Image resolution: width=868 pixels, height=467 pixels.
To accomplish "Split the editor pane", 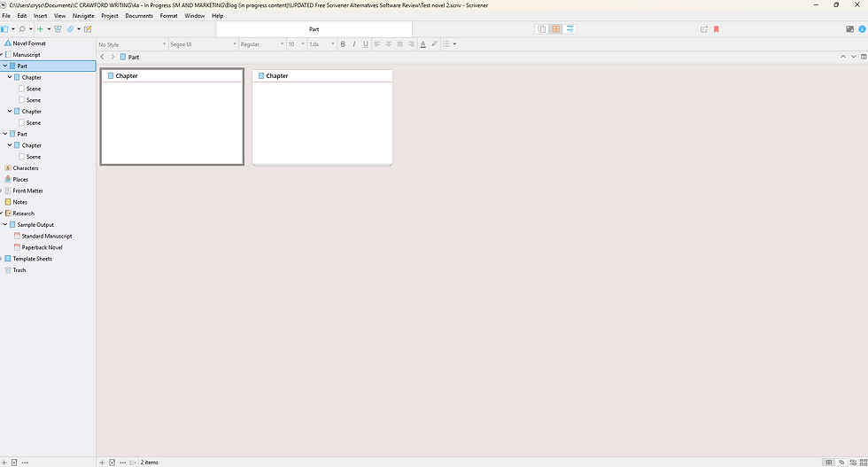I will [x=864, y=57].
